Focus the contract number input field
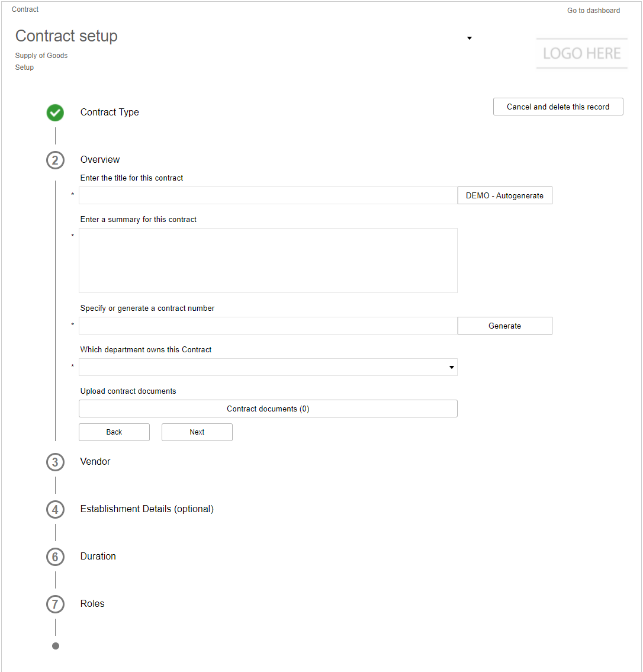 (268, 326)
